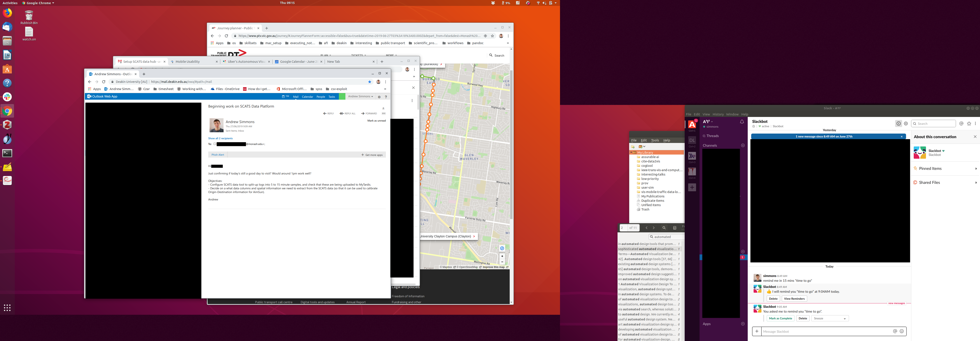
Task: Open Slack notification bell preferences
Action: pos(742,122)
